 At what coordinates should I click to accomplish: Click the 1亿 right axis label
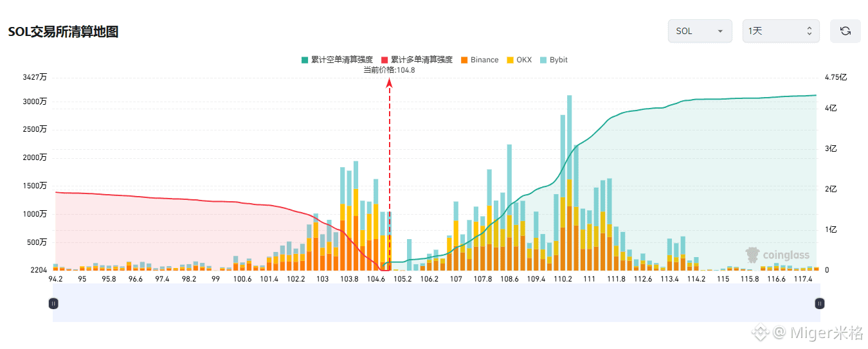830,229
